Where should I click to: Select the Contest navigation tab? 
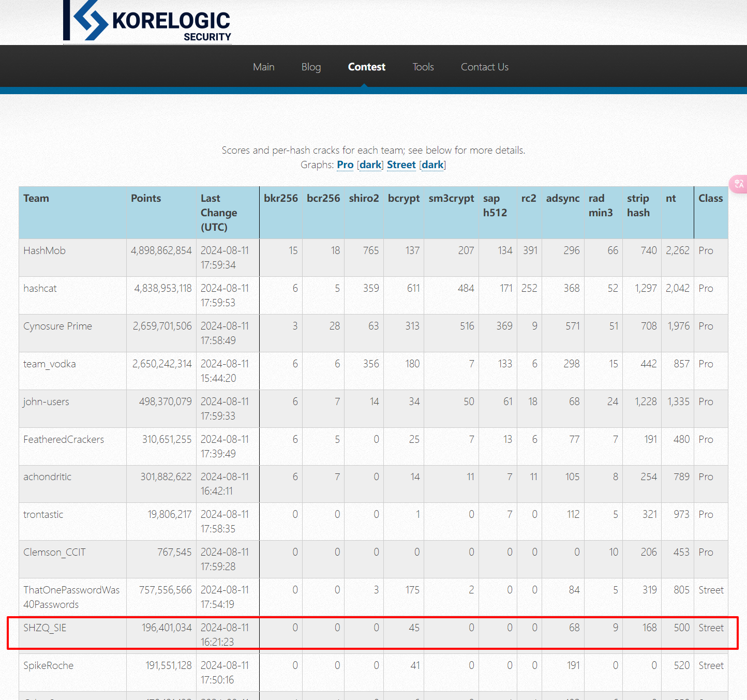(366, 67)
